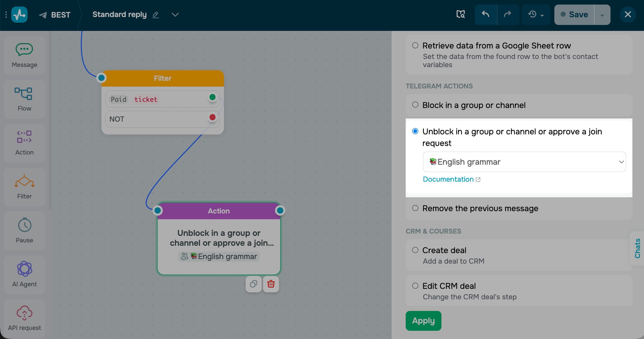The width and height of the screenshot is (644, 339).
Task: Delete the Action block with the trash icon
Action: coord(271,284)
